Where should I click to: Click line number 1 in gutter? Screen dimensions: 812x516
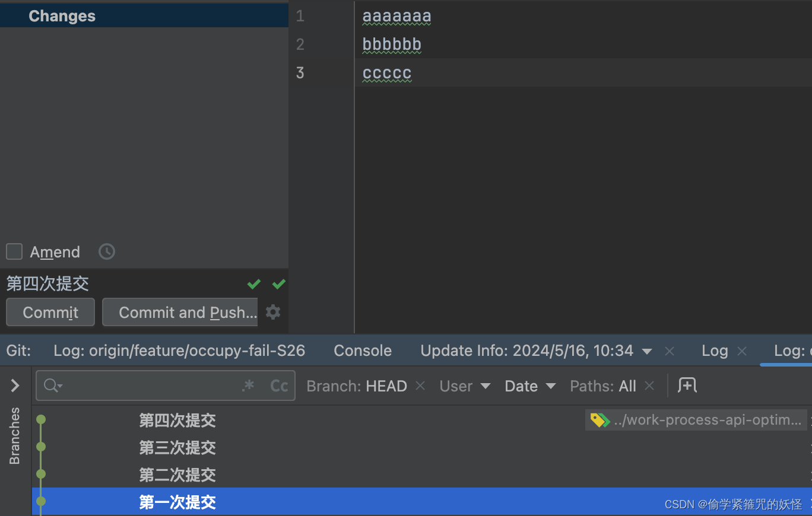tap(300, 16)
